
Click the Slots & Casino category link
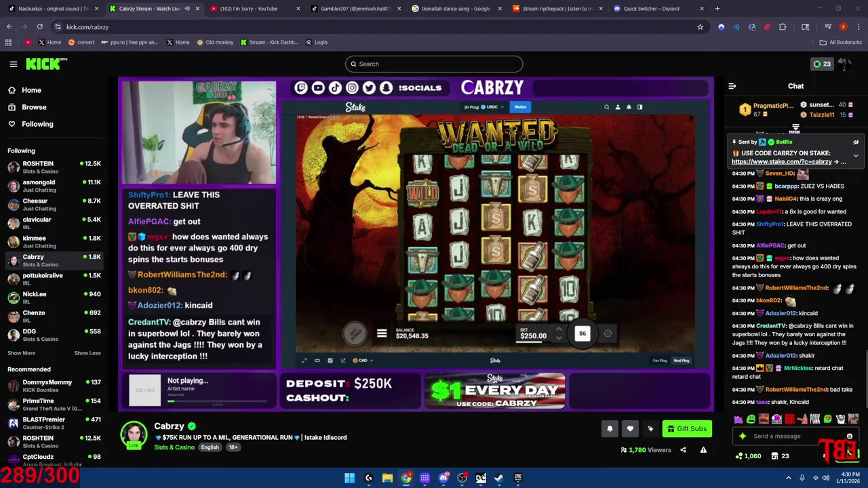(174, 447)
